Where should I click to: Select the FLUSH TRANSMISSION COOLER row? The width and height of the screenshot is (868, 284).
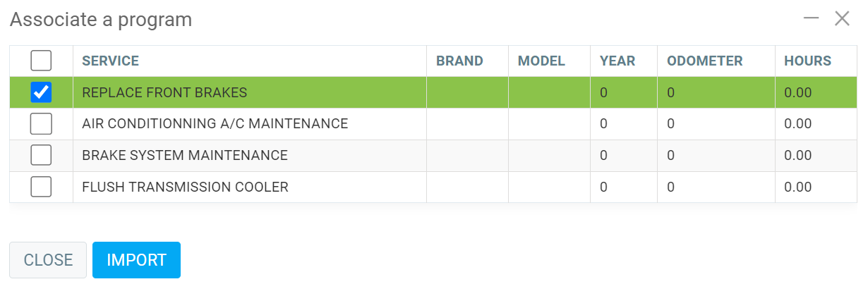tap(185, 187)
